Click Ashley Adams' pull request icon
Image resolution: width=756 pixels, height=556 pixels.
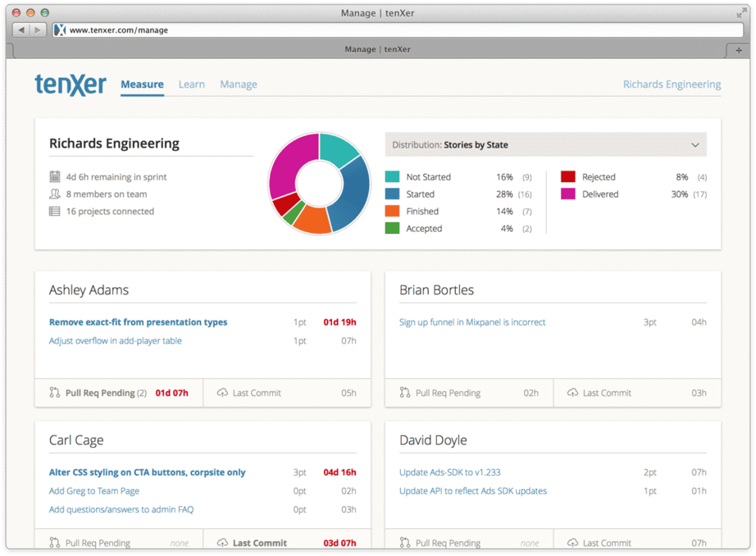(54, 393)
